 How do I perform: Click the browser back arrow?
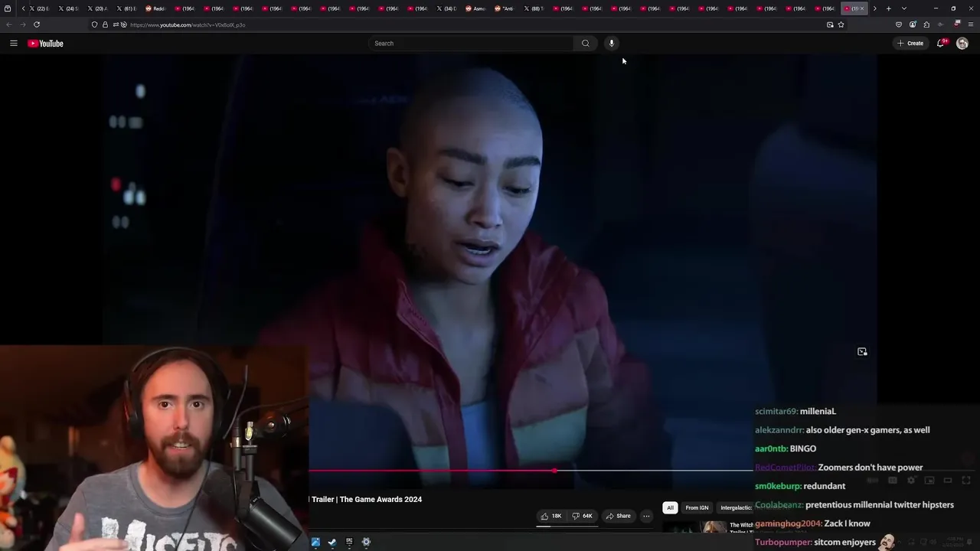(8, 24)
